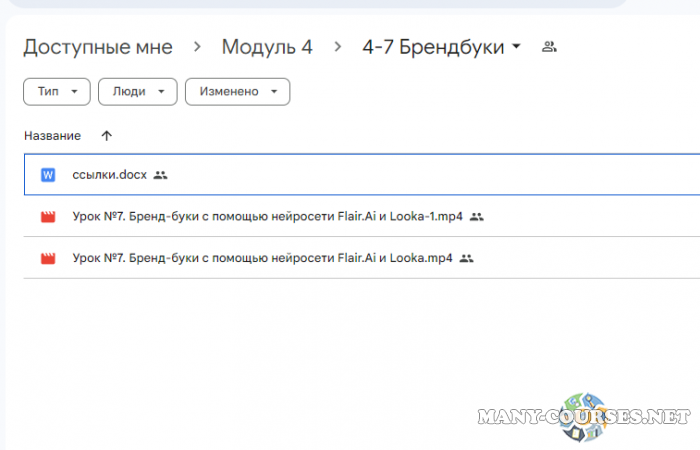This screenshot has width=700, height=450.
Task: Click the video icon of Looka-1.mp4
Action: [x=47, y=216]
